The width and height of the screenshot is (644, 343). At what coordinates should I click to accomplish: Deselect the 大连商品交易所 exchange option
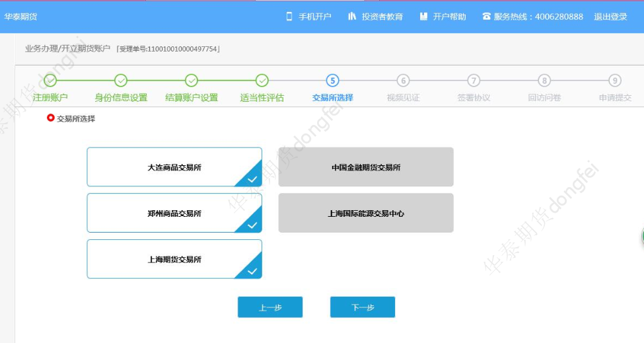pyautogui.click(x=174, y=167)
